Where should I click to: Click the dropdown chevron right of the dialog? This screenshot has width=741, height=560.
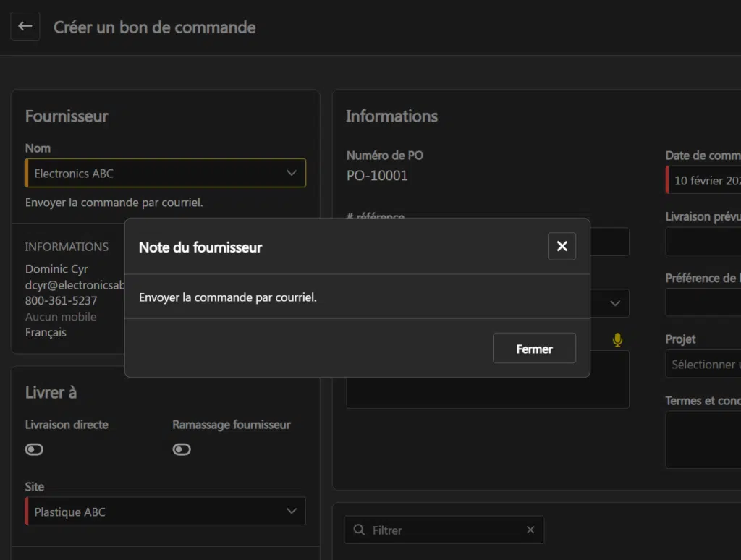(x=615, y=303)
